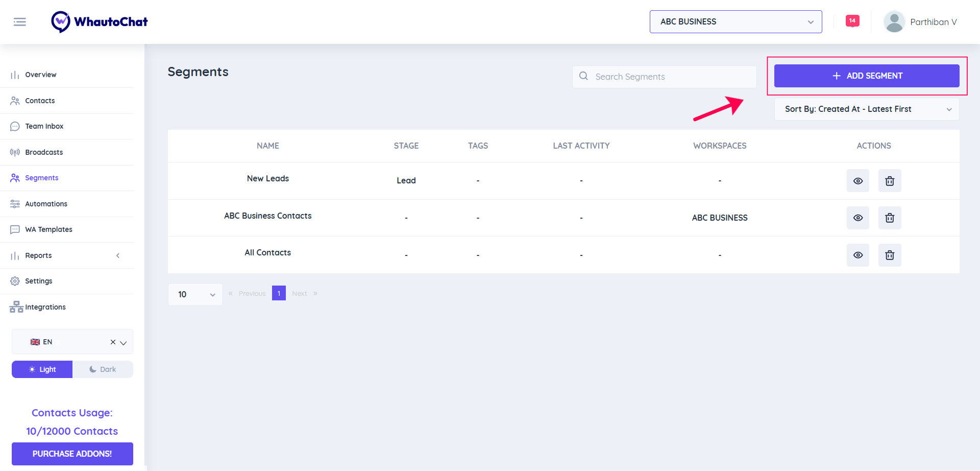Click the Automations sidebar icon
The width and height of the screenshot is (980, 471).
(x=15, y=203)
